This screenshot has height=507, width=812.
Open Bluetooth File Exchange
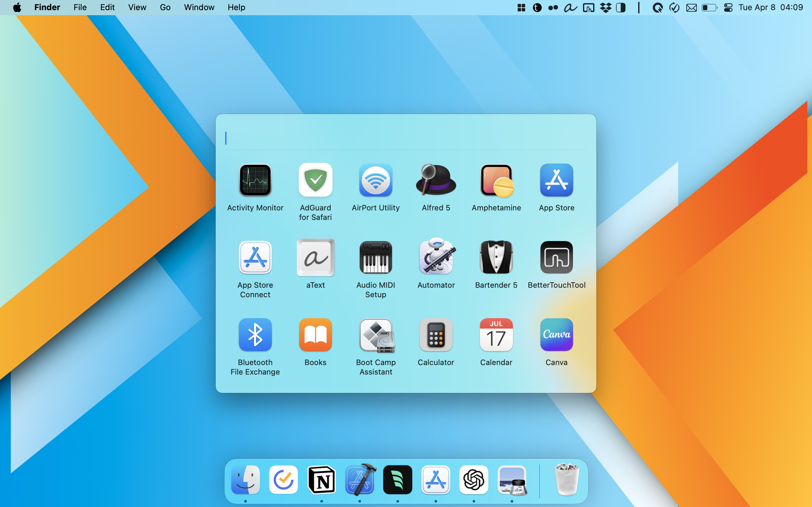pyautogui.click(x=255, y=335)
